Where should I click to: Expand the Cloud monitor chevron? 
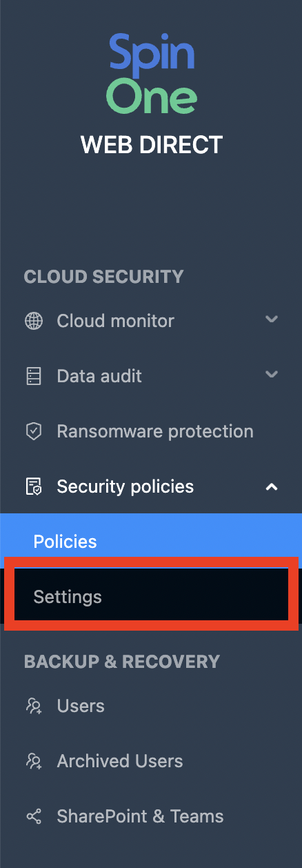coord(272,319)
